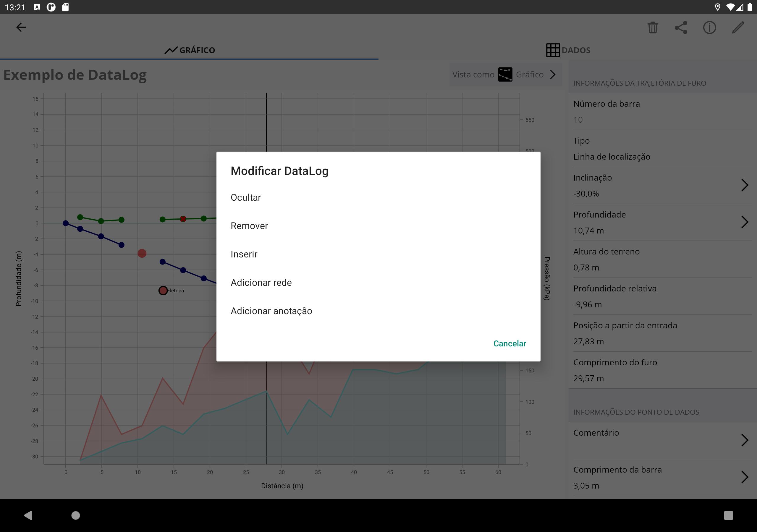Screen dimensions: 757x532
Task: Open the share icon
Action: coord(681,27)
